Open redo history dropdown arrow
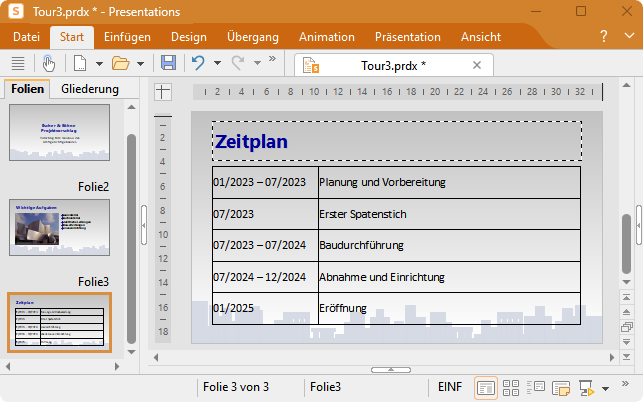 click(x=258, y=63)
